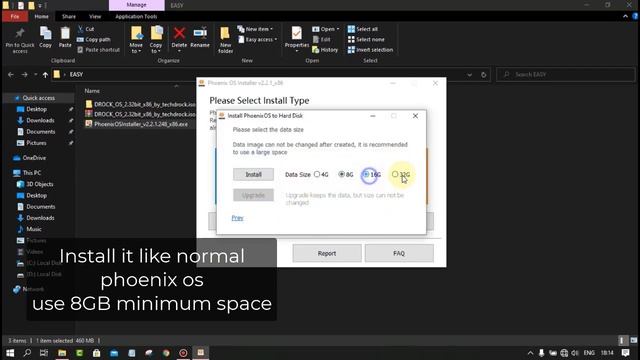Switch to the Home tab
The image size is (640, 360).
[41, 16]
